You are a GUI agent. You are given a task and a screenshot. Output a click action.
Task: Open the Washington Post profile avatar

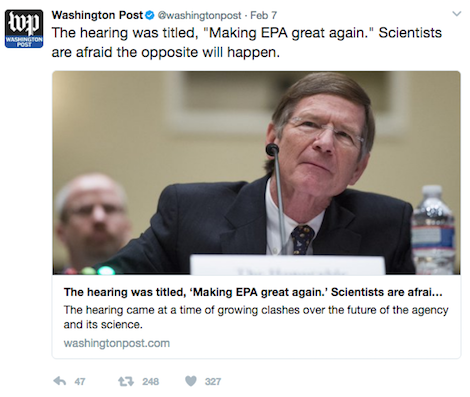click(x=24, y=29)
